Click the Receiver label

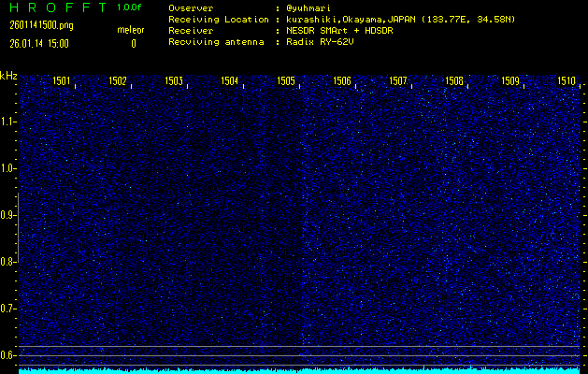[191, 31]
